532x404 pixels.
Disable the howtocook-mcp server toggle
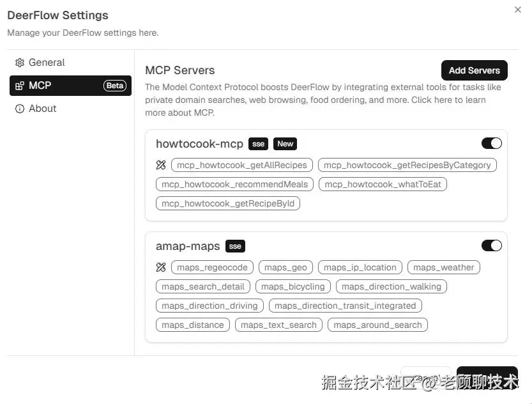tap(491, 143)
